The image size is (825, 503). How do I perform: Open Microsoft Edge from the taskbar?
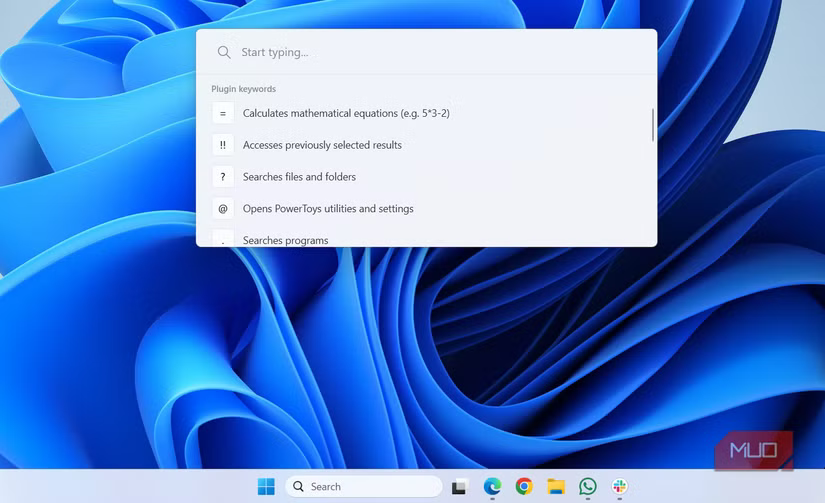tap(492, 487)
